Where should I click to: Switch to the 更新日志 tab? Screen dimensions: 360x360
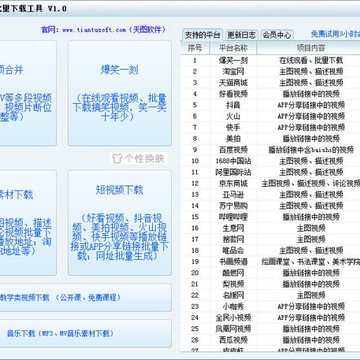pyautogui.click(x=242, y=35)
